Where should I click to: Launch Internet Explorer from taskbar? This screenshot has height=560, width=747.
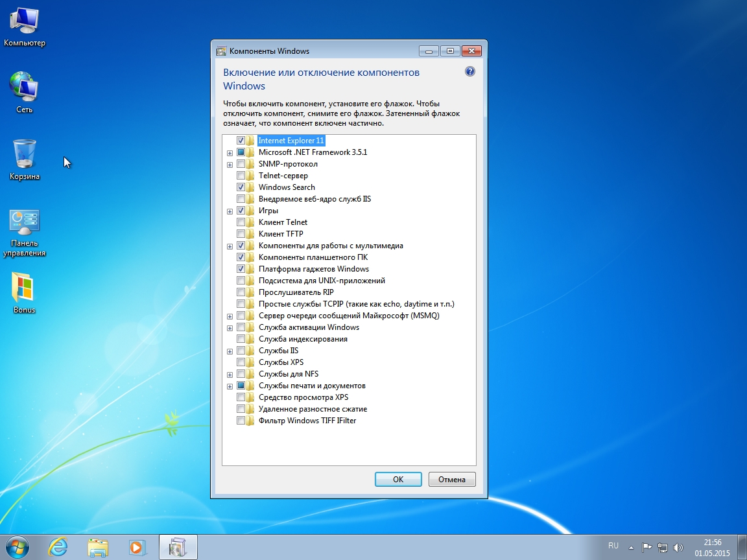click(x=58, y=546)
